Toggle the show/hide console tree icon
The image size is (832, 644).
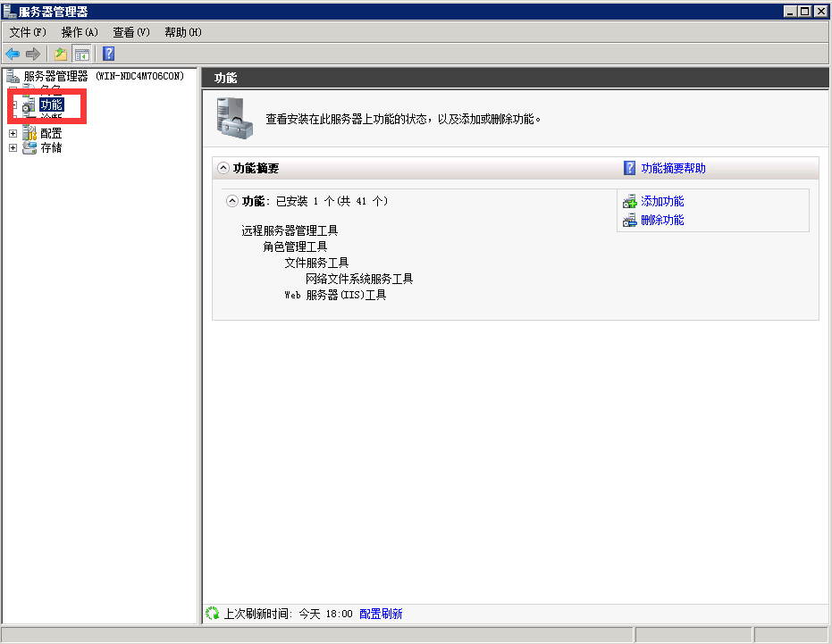[81, 54]
